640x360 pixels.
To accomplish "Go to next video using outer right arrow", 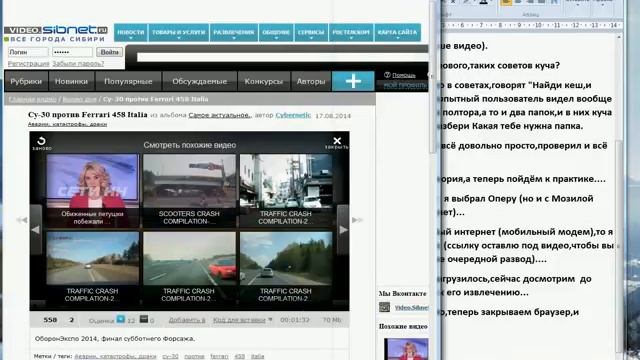I will (x=357, y=220).
